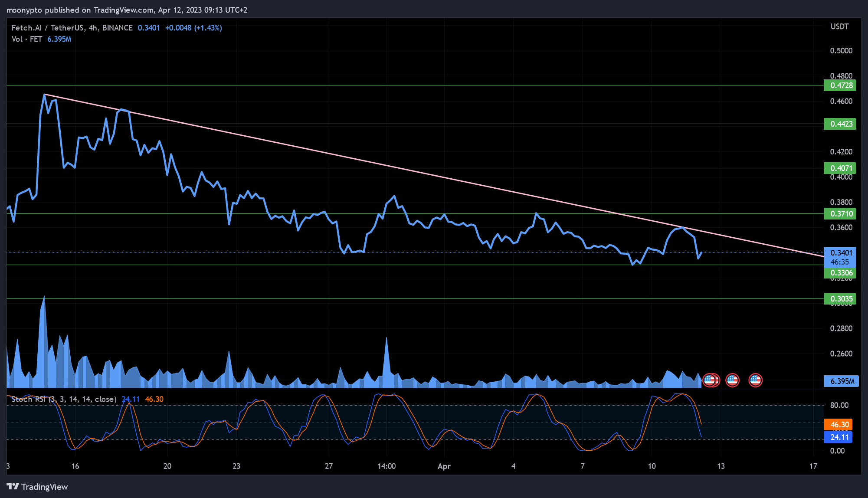The width and height of the screenshot is (868, 498).
Task: Click the 0.2600 price axis tick
Action: tap(841, 354)
